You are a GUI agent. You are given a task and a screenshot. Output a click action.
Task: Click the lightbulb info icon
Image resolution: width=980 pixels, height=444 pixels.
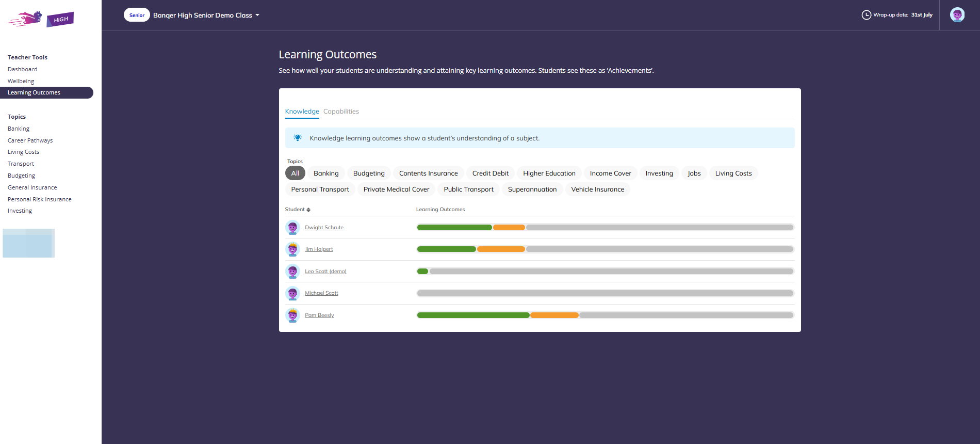(298, 138)
